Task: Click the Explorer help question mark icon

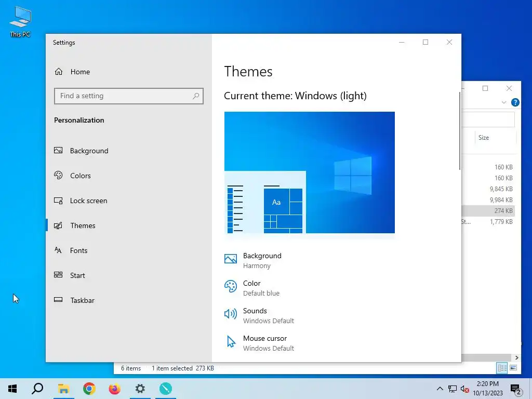Action: pos(515,102)
